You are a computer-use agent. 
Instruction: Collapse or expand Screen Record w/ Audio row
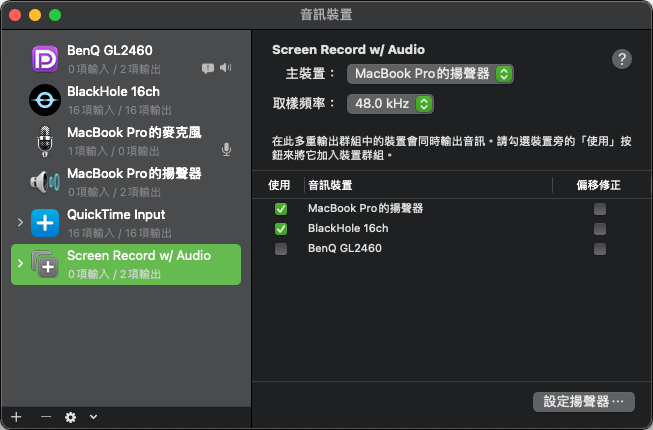(20, 263)
